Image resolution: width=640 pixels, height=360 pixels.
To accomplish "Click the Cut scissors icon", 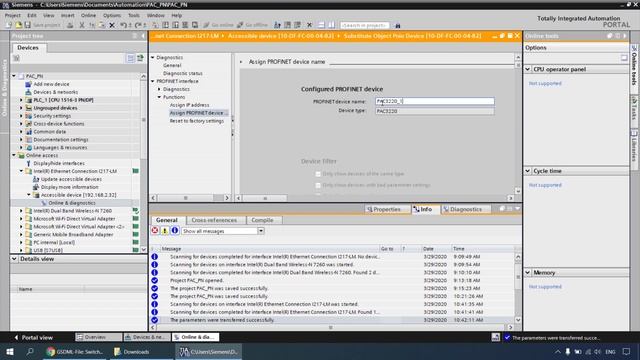I will pyautogui.click(x=82, y=25).
